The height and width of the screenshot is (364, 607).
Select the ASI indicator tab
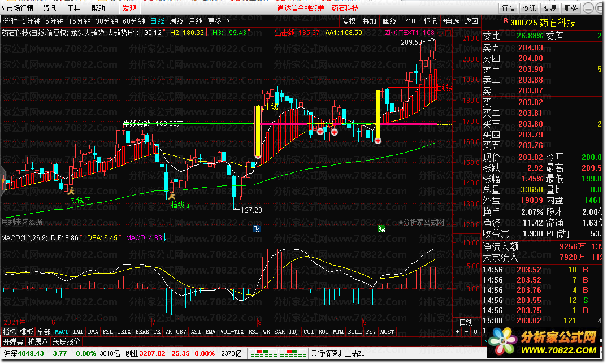196,332
